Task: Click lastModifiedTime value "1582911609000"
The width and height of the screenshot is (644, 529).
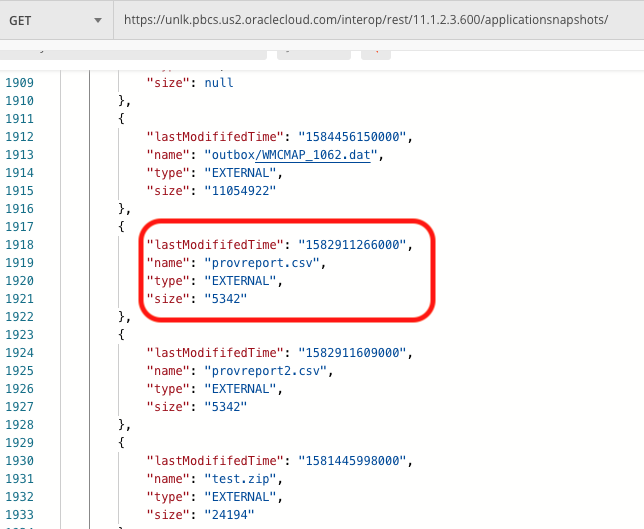Action: [354, 352]
